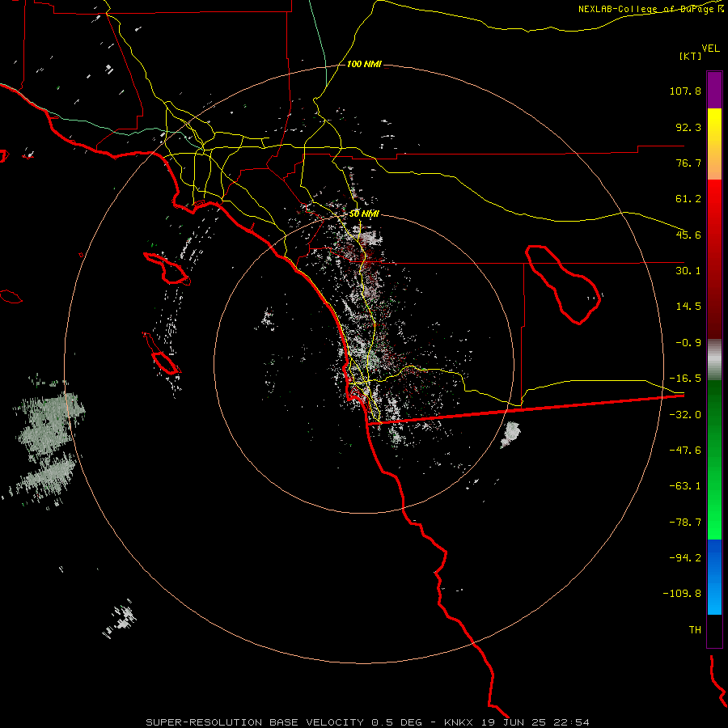Select the 76.7 scale value
The image size is (728, 728).
coord(688,163)
